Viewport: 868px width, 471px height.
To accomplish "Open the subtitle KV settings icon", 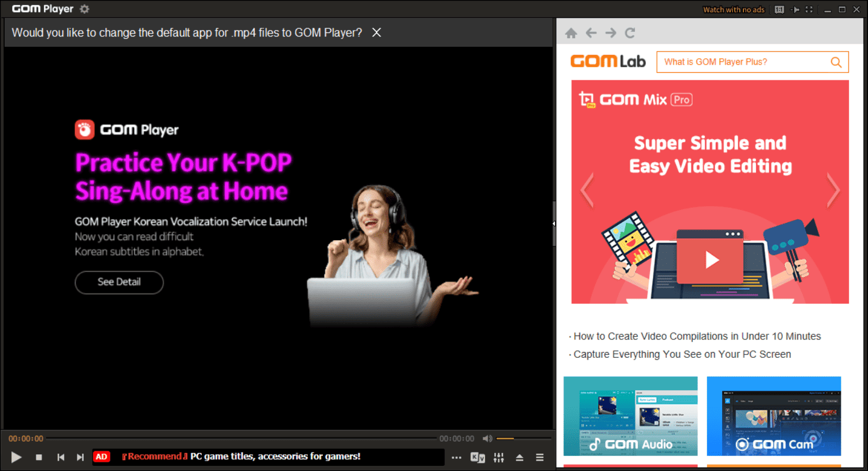I will click(478, 457).
